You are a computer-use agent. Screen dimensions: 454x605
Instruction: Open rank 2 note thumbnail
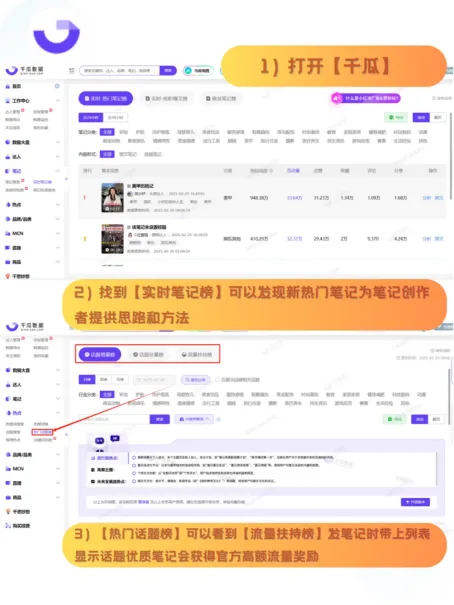pyautogui.click(x=112, y=239)
